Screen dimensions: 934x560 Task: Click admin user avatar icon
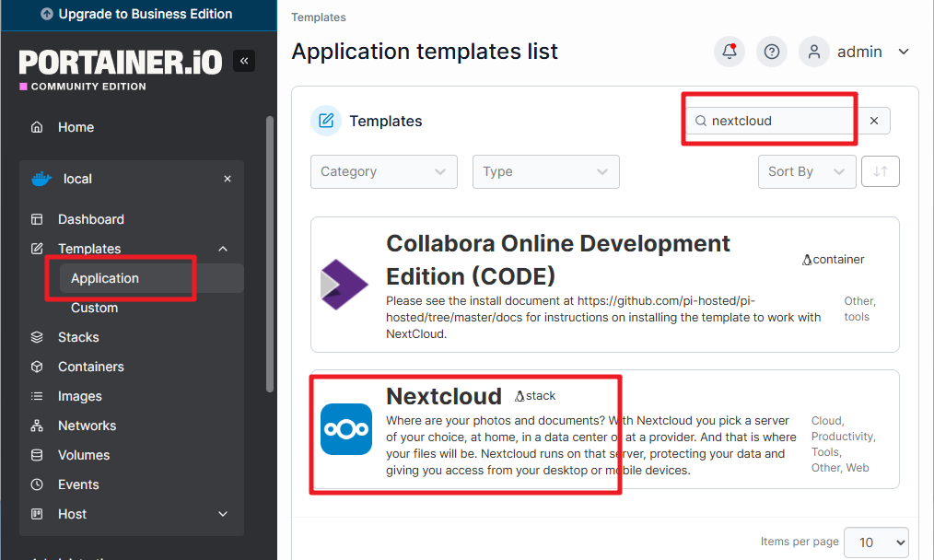(x=813, y=52)
